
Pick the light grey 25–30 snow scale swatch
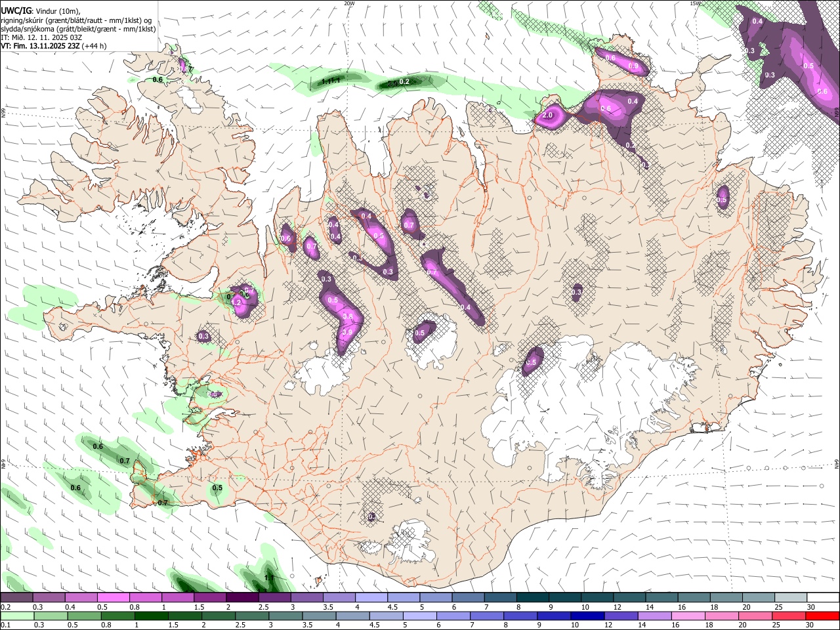click(x=791, y=598)
